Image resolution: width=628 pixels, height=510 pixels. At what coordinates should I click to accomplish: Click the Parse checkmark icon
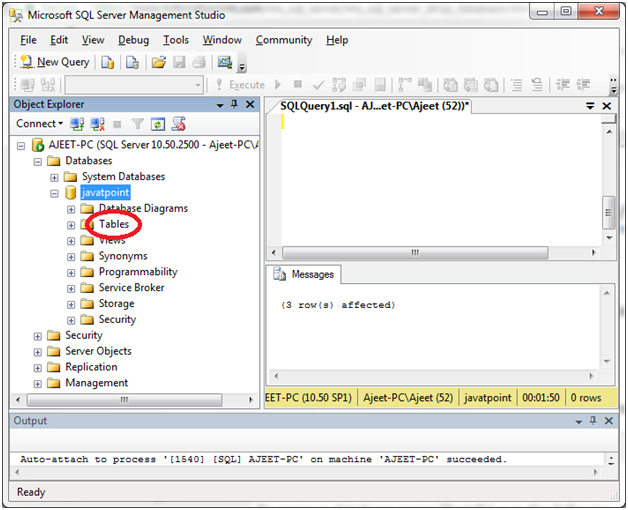pyautogui.click(x=319, y=85)
